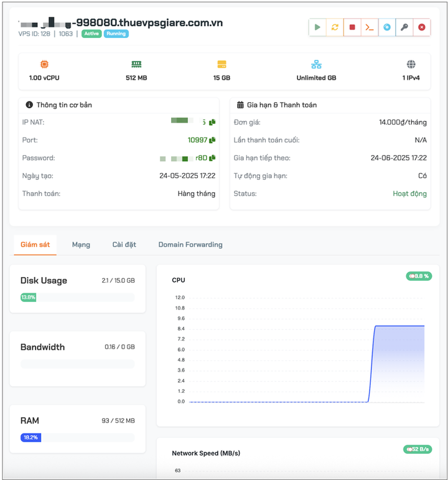The height and width of the screenshot is (480, 448).
Task: Open the Domain Forwarding tab
Action: tap(190, 245)
